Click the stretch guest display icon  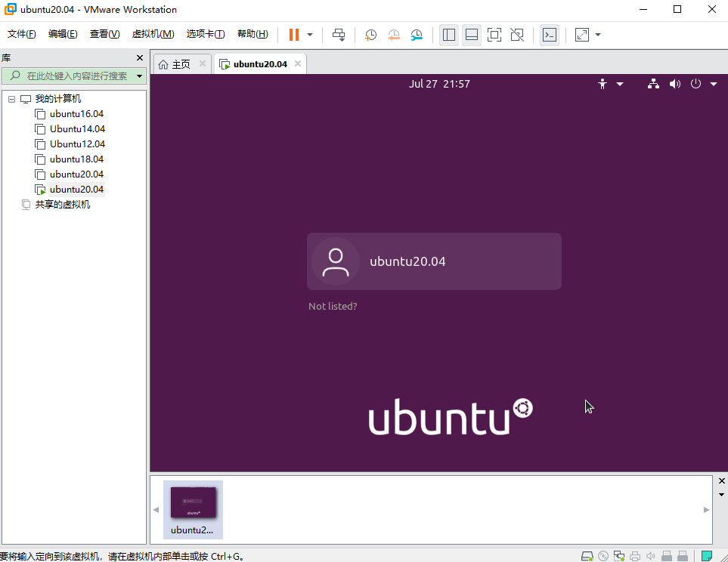pyautogui.click(x=582, y=35)
